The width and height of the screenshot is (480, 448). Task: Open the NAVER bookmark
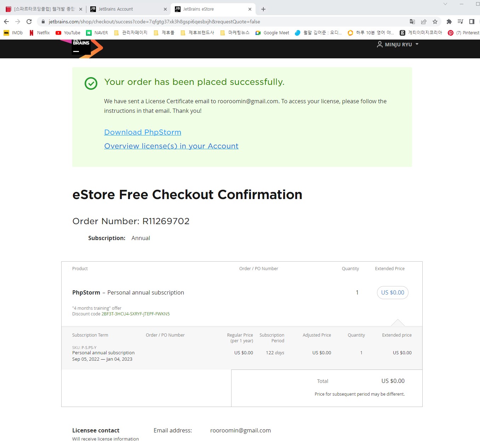point(97,33)
